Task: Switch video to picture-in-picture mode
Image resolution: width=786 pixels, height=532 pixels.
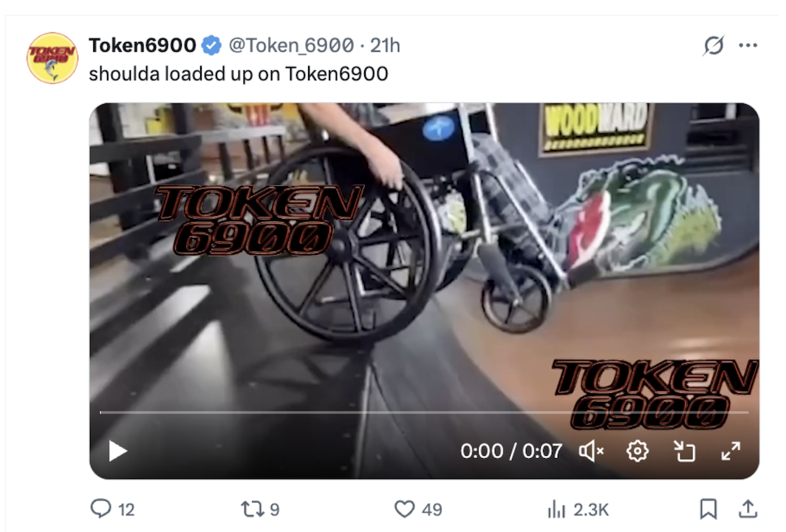Action: tap(684, 451)
